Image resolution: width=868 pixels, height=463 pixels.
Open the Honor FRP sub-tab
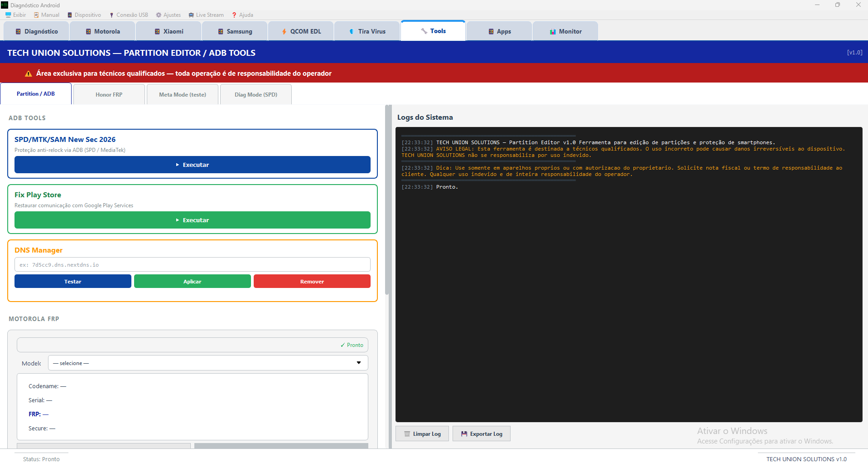point(109,94)
